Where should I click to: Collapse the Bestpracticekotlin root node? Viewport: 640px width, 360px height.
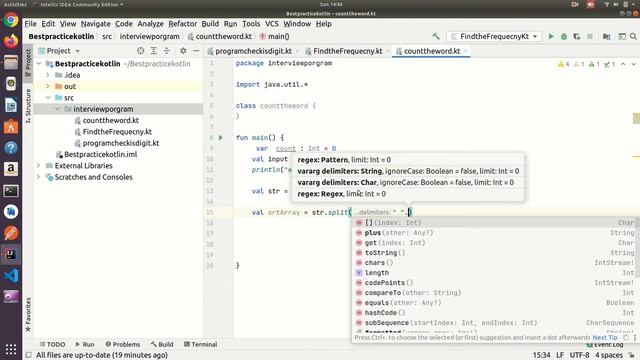(x=39, y=64)
